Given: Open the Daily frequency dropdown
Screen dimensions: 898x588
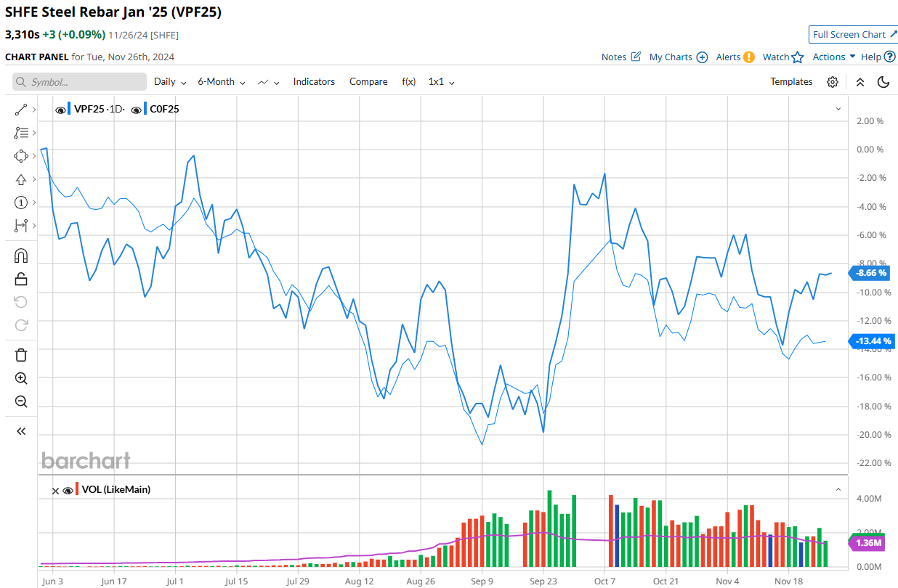Looking at the screenshot, I should (170, 82).
